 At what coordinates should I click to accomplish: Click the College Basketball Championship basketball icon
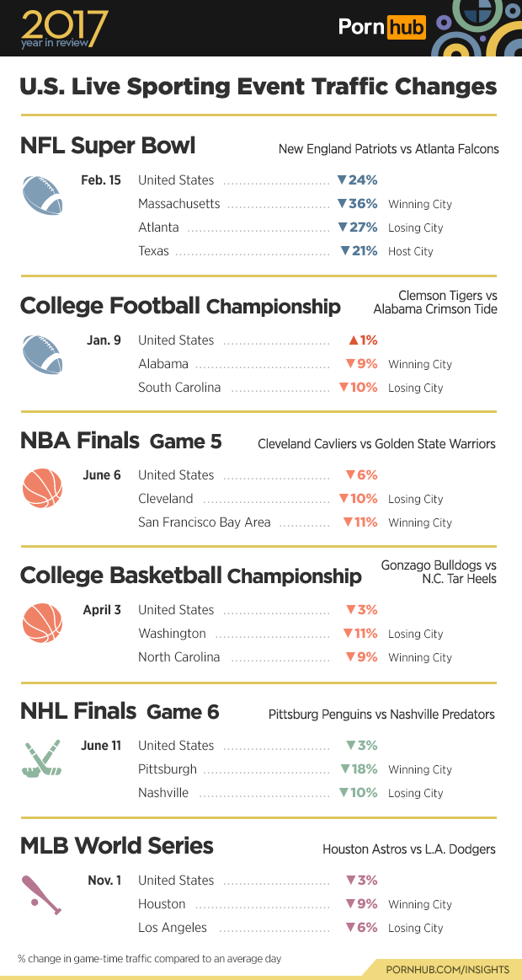click(42, 623)
